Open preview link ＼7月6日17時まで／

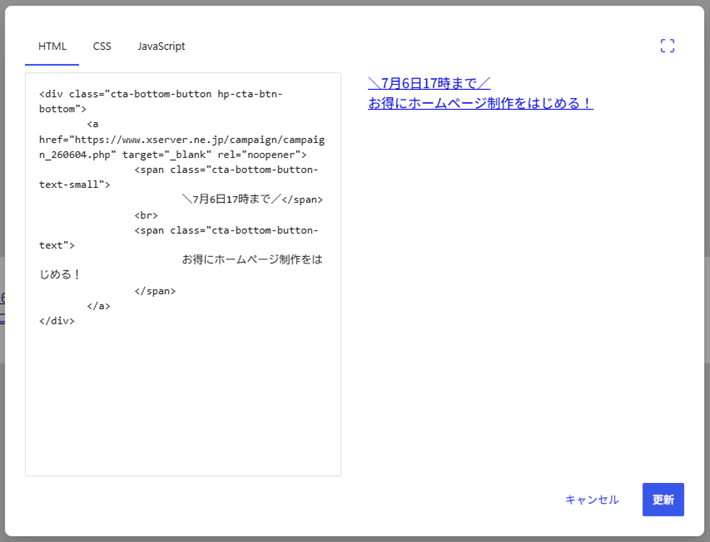tap(429, 83)
